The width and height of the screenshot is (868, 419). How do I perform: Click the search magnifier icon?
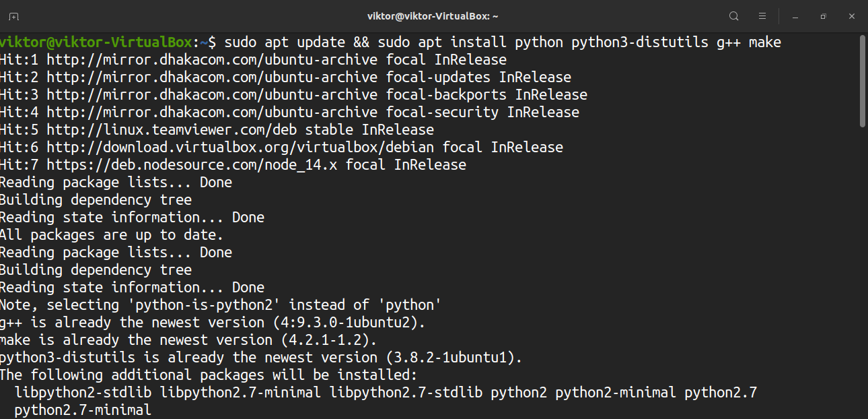tap(734, 16)
